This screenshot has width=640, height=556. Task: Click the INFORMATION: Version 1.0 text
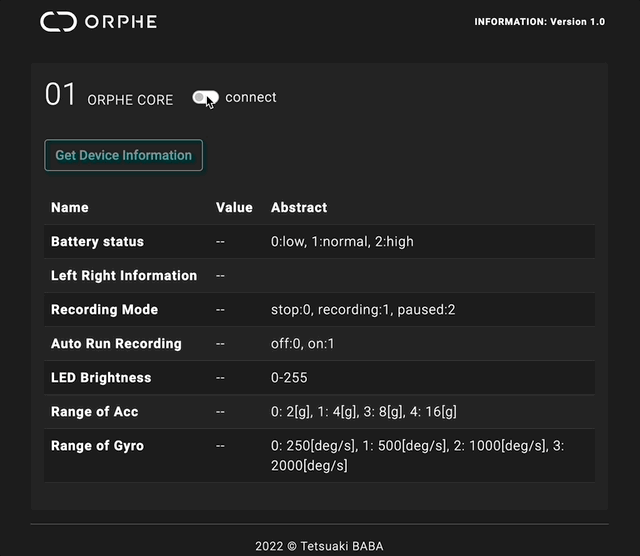(539, 22)
